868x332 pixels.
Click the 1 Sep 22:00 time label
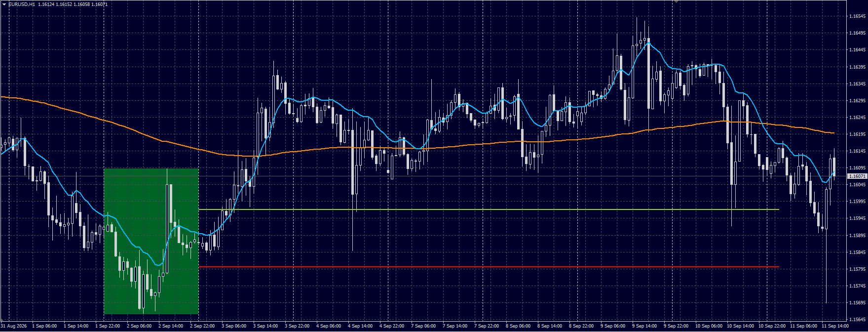pyautogui.click(x=108, y=326)
